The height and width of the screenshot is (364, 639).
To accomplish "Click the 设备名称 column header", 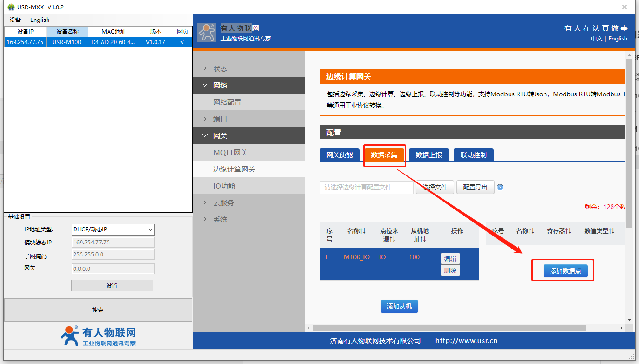I will click(x=67, y=32).
